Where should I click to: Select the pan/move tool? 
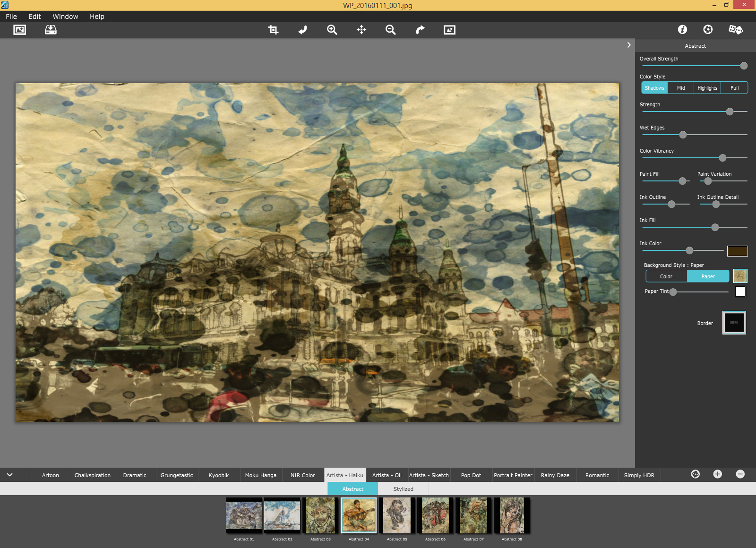pos(361,30)
